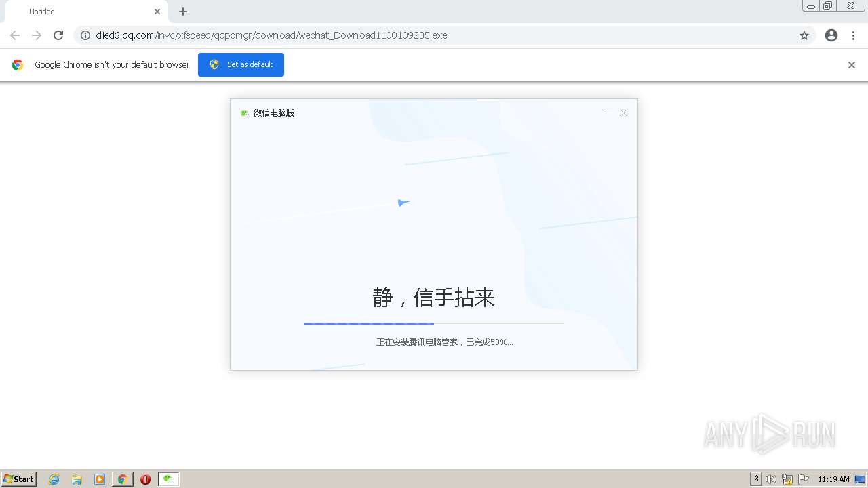This screenshot has width=868, height=488.
Task: Open Opera browser from taskbar
Action: [145, 479]
